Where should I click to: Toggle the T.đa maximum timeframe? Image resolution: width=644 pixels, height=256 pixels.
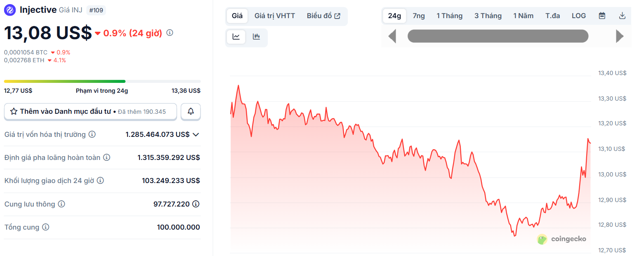tap(553, 15)
